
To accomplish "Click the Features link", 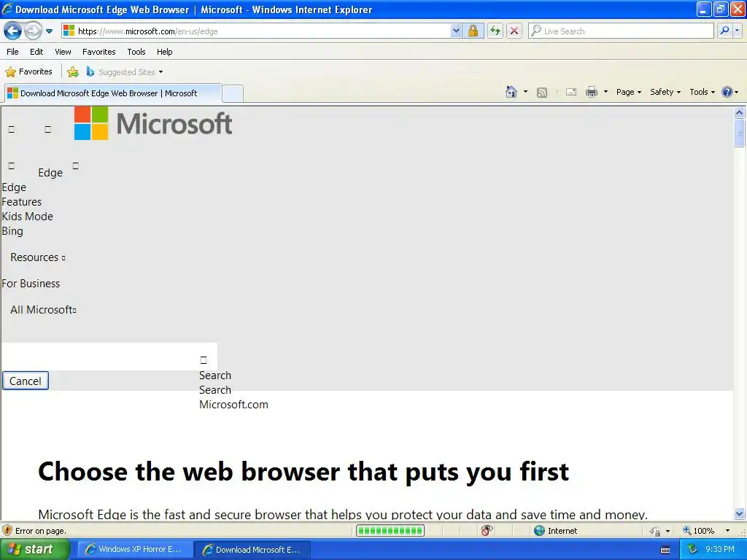I will 21,202.
